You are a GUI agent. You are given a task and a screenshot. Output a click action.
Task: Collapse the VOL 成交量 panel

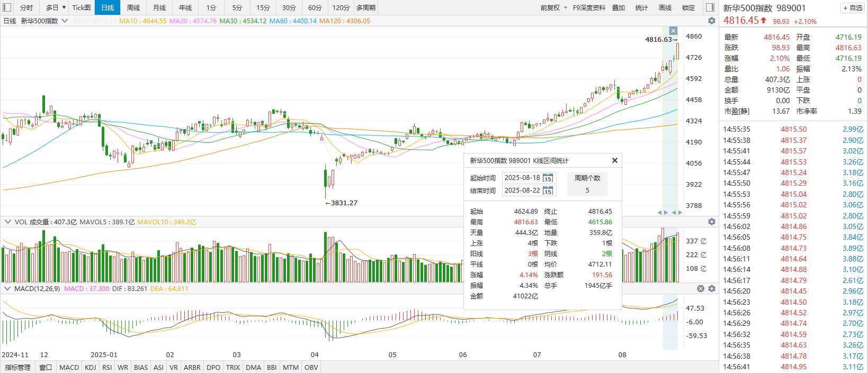(7, 222)
